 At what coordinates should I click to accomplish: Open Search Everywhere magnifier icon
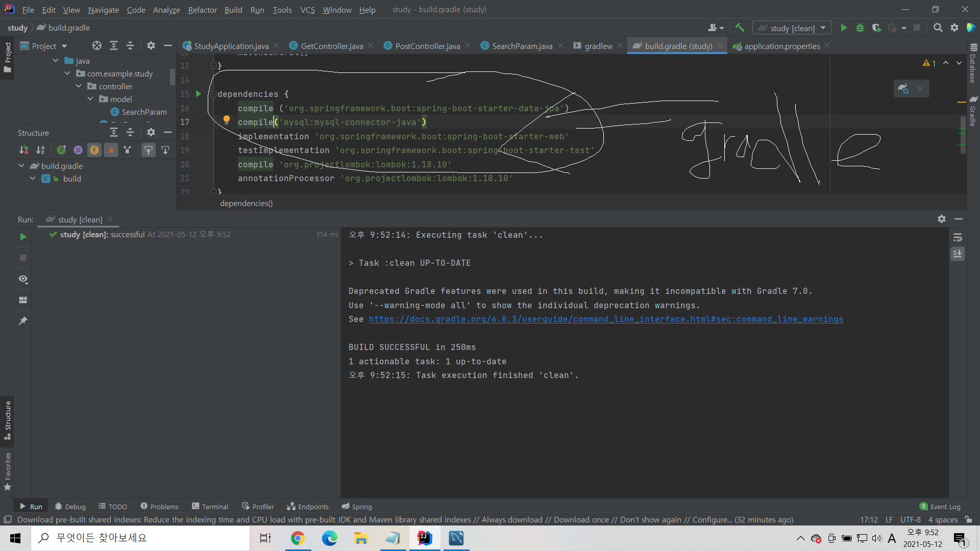(938, 28)
